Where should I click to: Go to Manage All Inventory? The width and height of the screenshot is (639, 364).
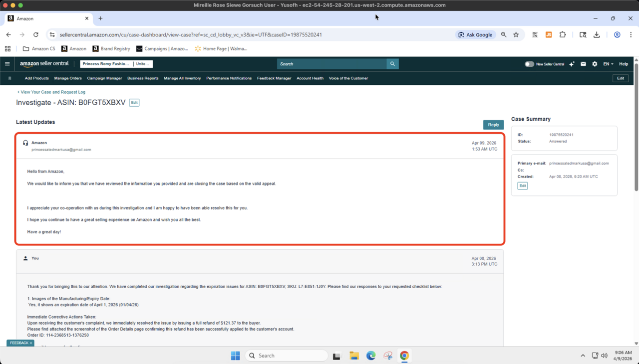182,78
